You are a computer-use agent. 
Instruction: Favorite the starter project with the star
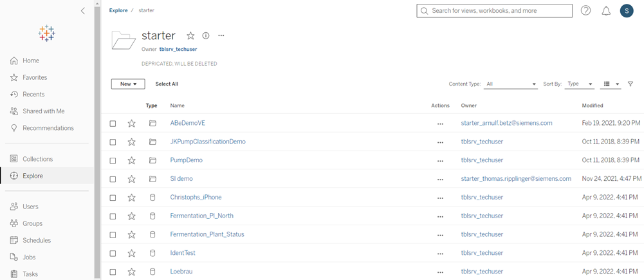coord(190,36)
